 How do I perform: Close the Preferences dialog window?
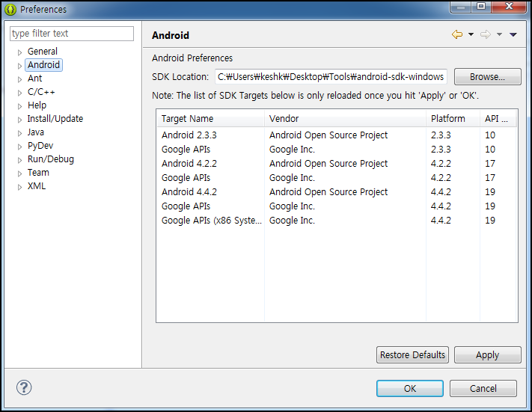[509, 7]
